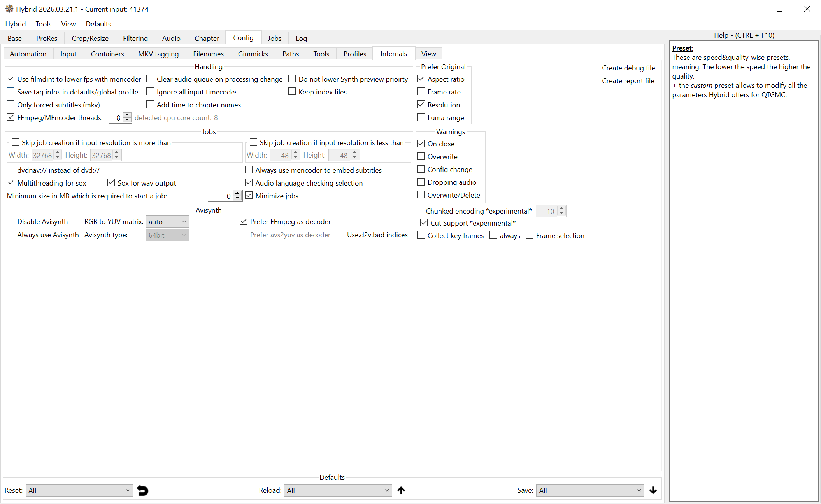
Task: Switch to the Paths sub-tab
Action: [x=291, y=54]
